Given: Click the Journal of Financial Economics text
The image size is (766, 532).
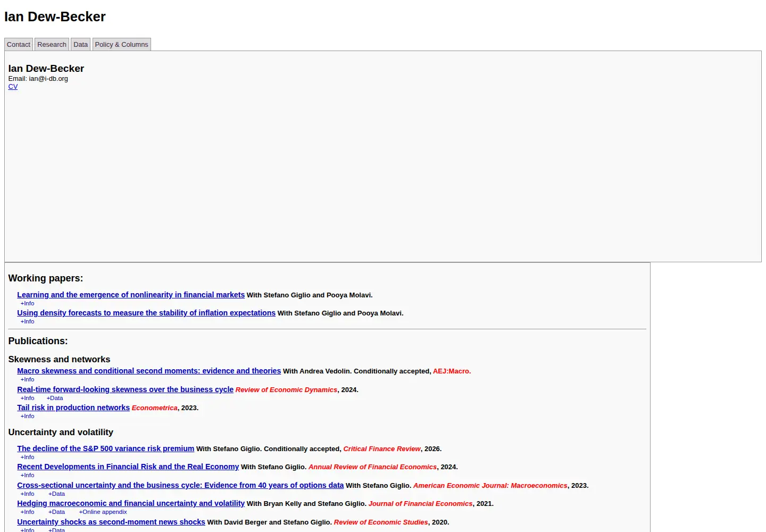Looking at the screenshot, I should [x=420, y=504].
